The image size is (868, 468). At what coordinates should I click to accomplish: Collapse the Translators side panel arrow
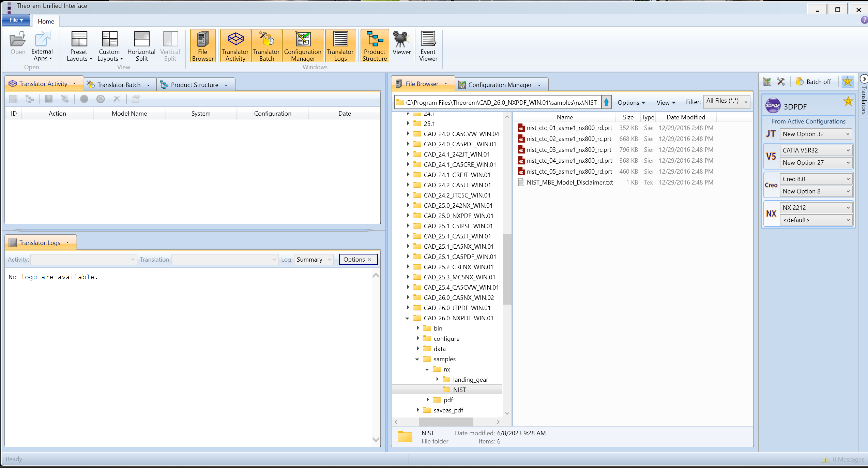pos(864,79)
